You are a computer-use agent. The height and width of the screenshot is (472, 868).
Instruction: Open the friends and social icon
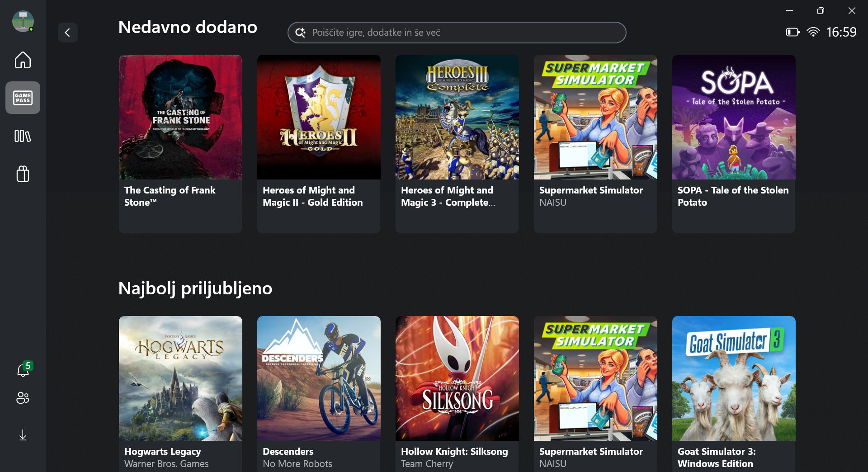[x=23, y=398]
